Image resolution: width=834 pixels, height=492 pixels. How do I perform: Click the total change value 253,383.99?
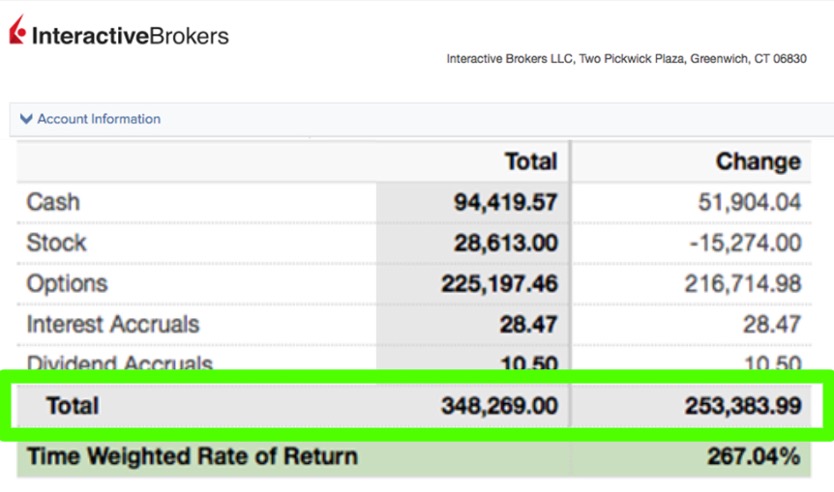tap(743, 406)
